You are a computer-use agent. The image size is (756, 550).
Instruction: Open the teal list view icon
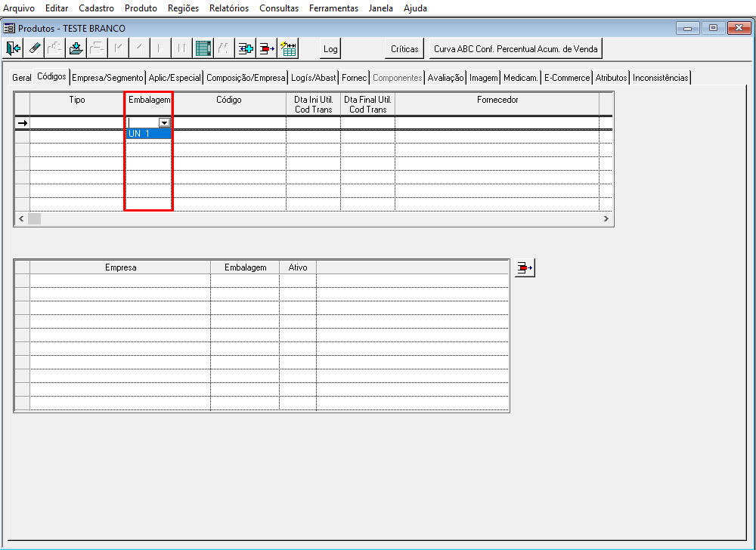pyautogui.click(x=203, y=48)
